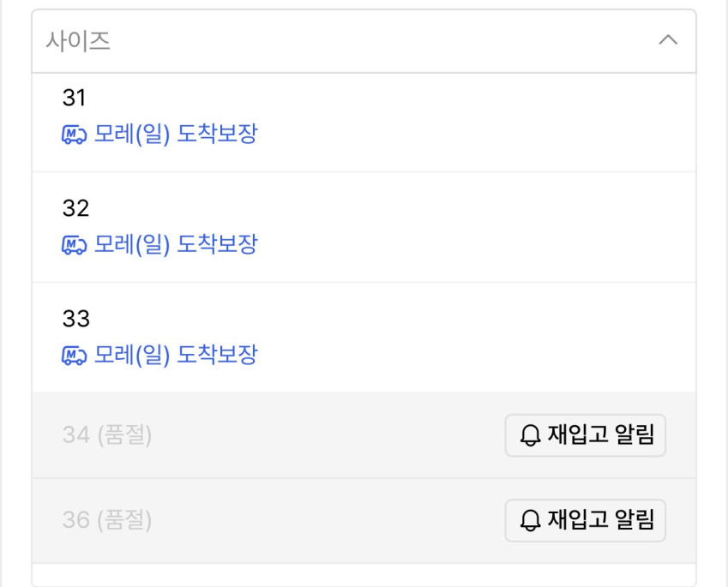Click the delivery truck icon under size 31
This screenshot has width=728, height=587.
coord(74,135)
